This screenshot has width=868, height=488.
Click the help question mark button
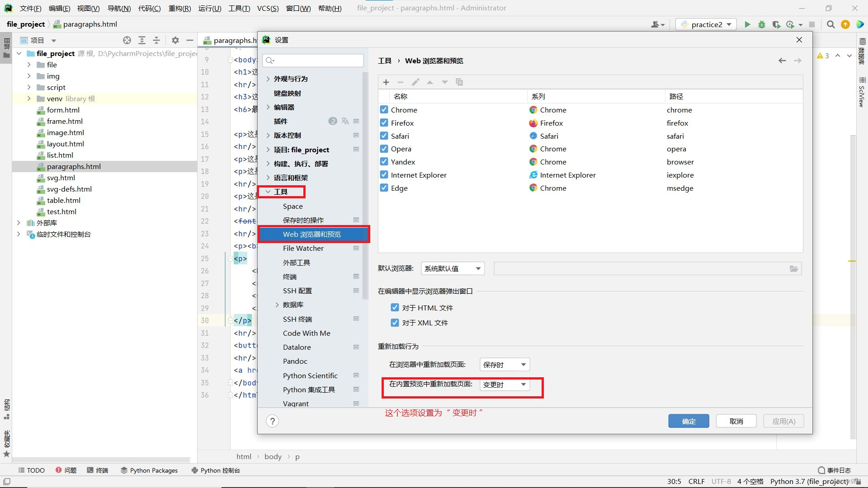point(272,421)
